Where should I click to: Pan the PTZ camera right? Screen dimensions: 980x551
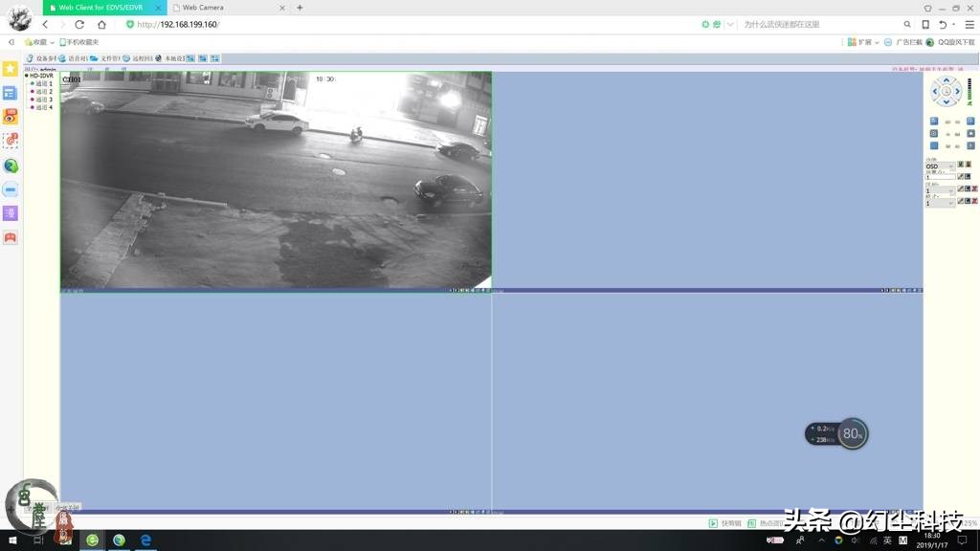point(957,91)
